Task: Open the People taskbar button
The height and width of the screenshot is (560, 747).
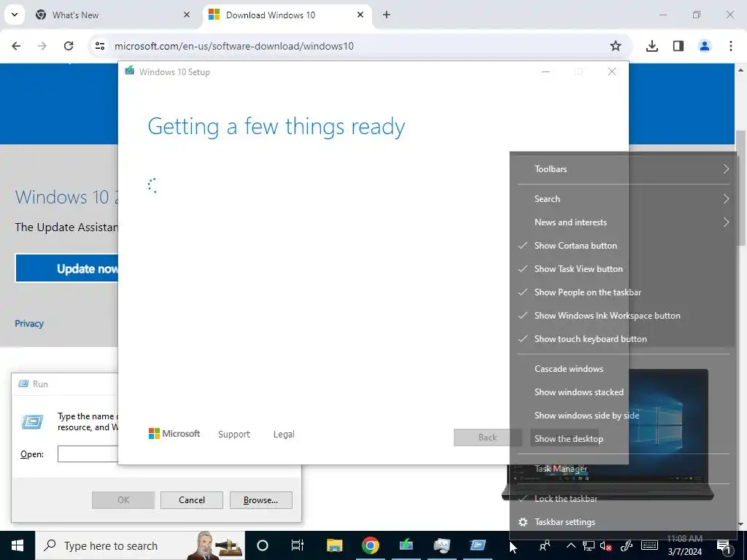Action: pos(544,545)
